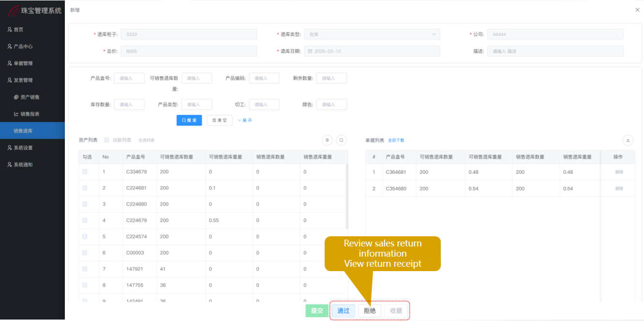Click the 通过 approve button

(343, 311)
